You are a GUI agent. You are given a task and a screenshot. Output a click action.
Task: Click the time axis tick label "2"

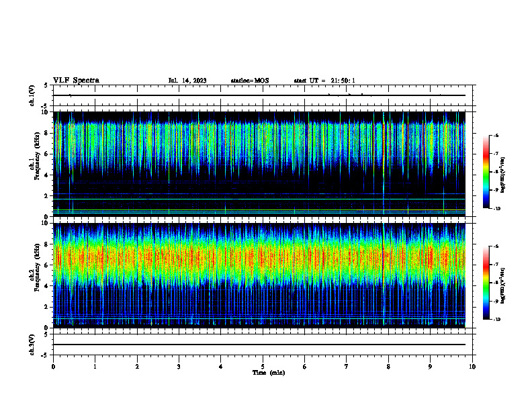[x=137, y=367]
